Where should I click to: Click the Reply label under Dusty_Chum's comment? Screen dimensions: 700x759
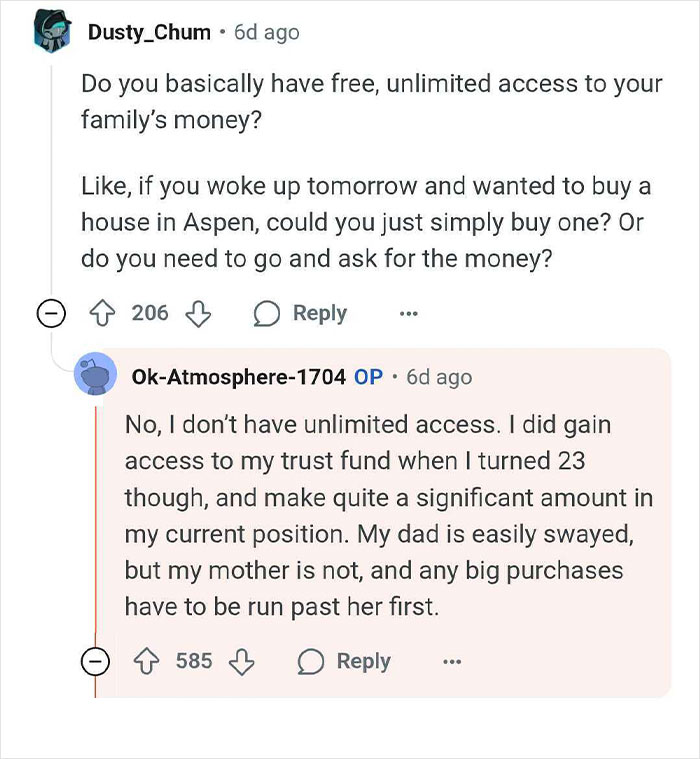click(x=319, y=313)
